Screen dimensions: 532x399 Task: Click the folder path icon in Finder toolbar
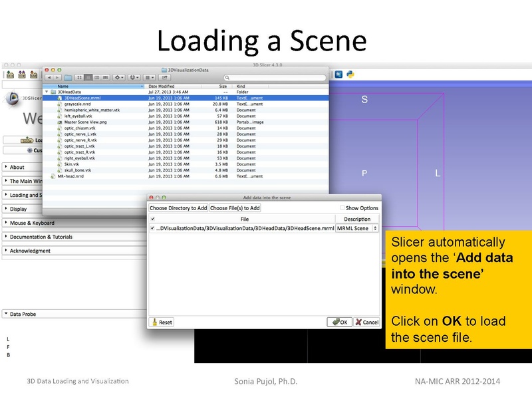pos(68,78)
